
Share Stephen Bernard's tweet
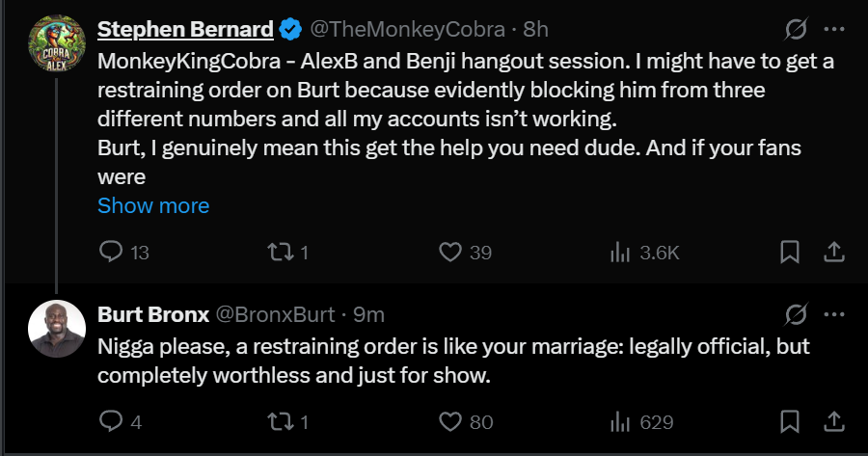[833, 253]
